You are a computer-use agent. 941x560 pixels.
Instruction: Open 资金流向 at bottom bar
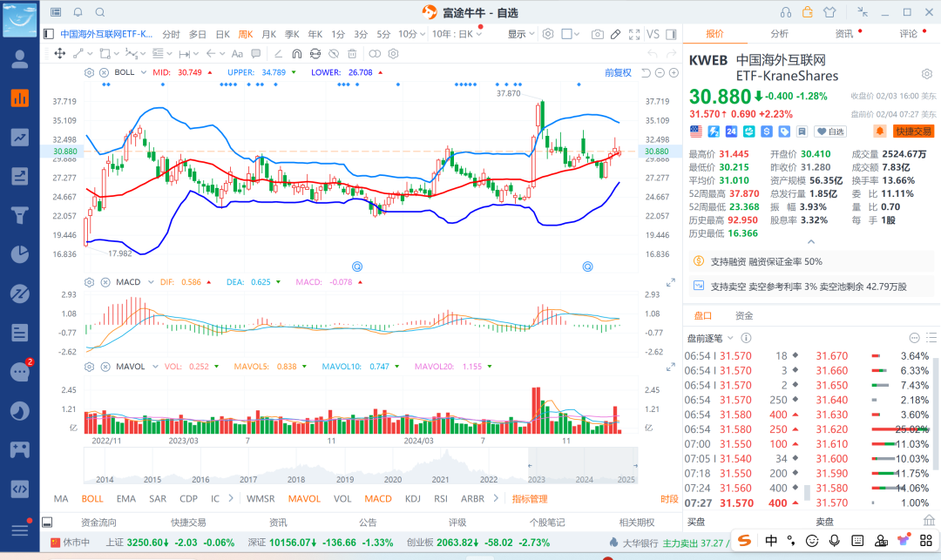98,523
